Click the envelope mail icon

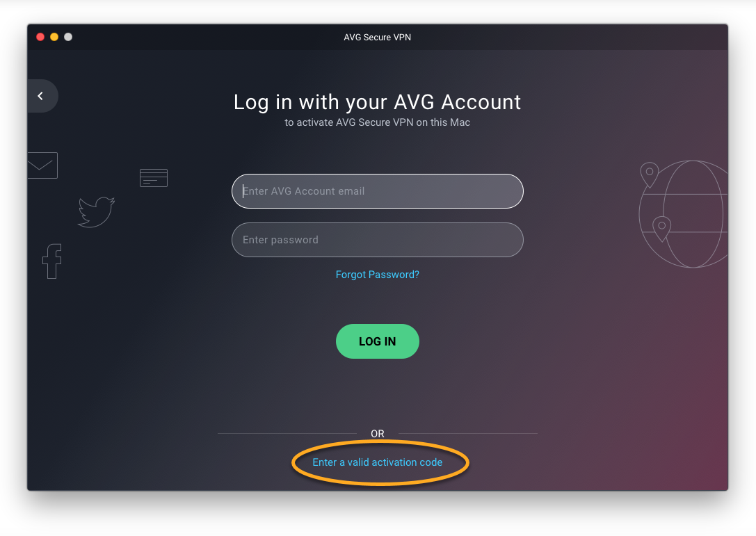pos(42,165)
